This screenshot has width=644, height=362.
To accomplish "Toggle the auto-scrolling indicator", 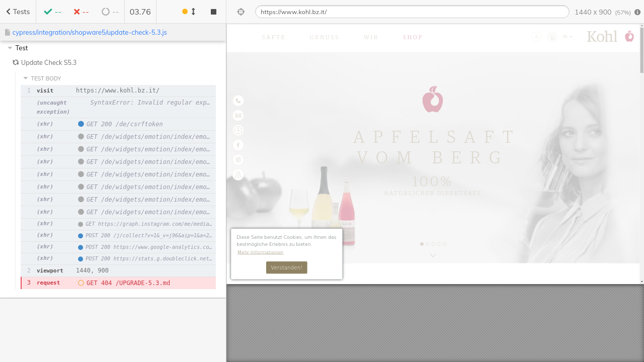I will pyautogui.click(x=189, y=12).
